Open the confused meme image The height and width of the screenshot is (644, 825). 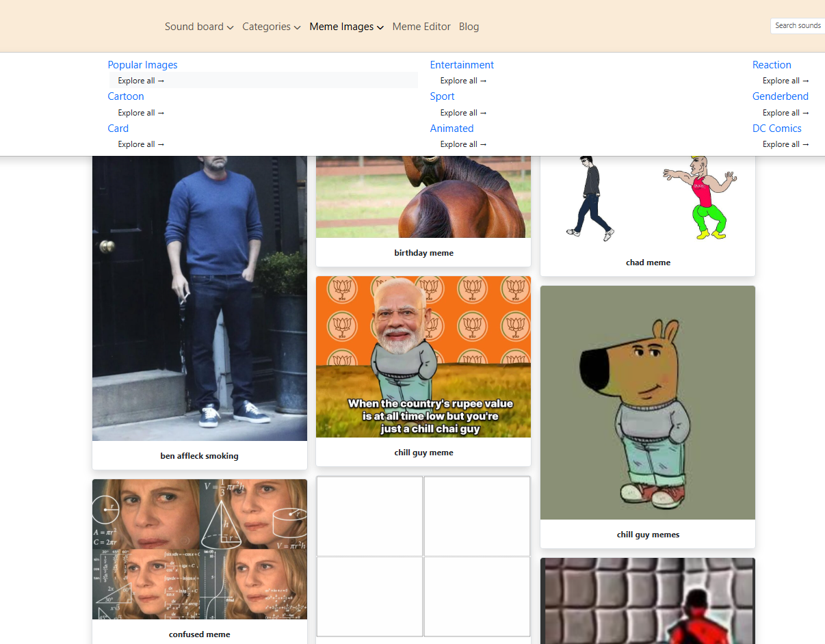click(199, 549)
